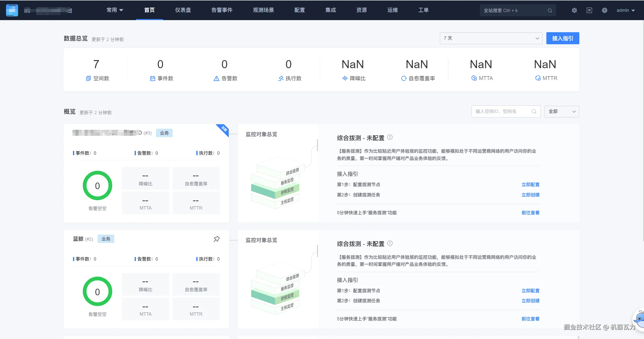Switch to the 仪表盘 tab
This screenshot has height=339, width=644.
tap(183, 10)
